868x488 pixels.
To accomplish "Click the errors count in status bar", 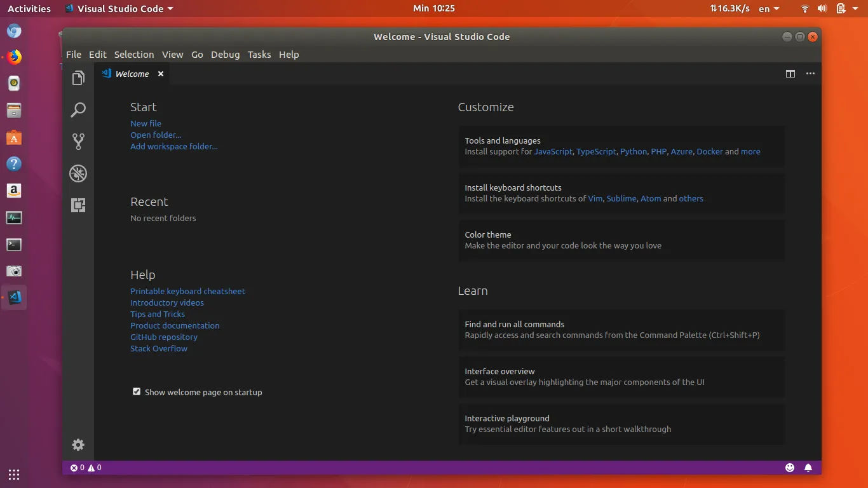I will [x=77, y=468].
